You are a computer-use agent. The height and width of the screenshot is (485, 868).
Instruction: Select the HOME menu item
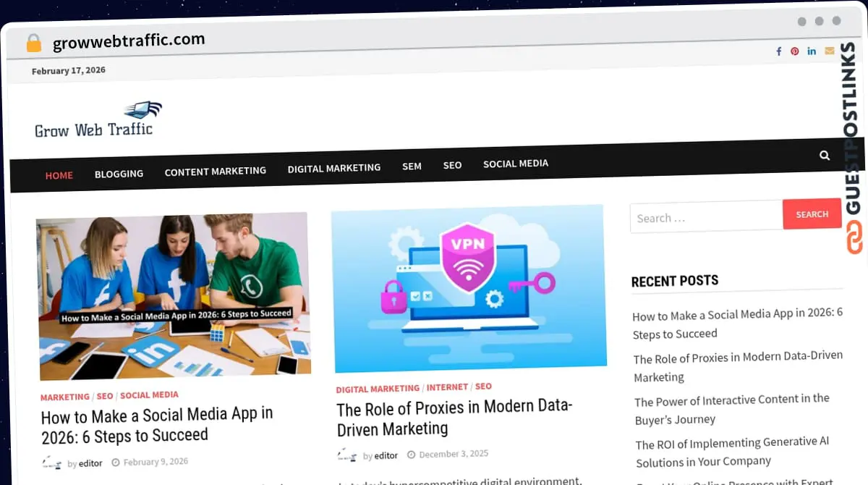coord(59,175)
